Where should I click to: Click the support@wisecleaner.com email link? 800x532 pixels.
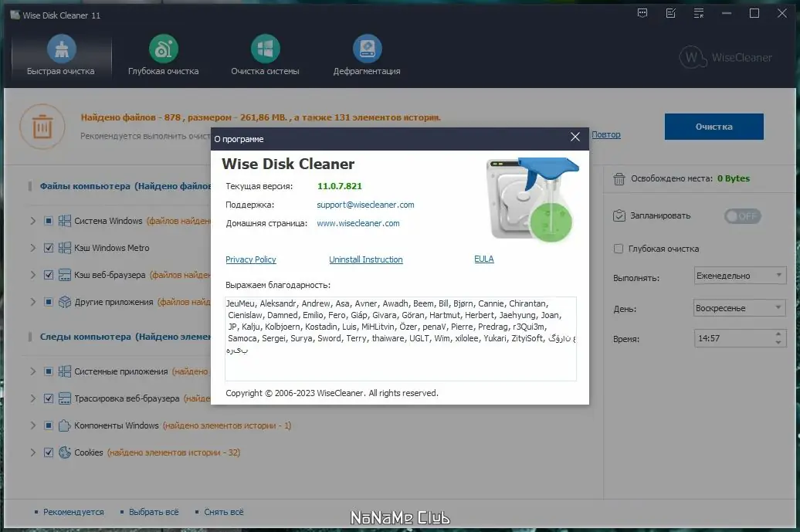pos(365,205)
